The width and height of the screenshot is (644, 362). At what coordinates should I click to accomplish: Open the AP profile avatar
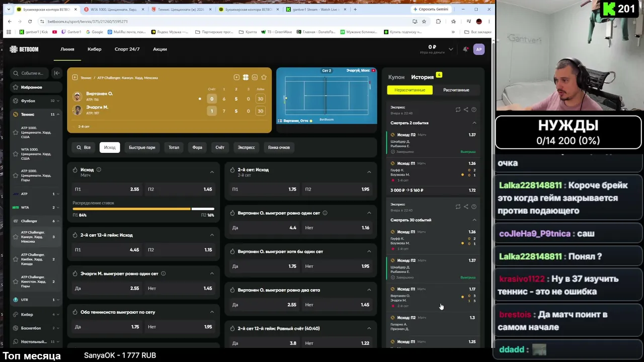tap(479, 49)
